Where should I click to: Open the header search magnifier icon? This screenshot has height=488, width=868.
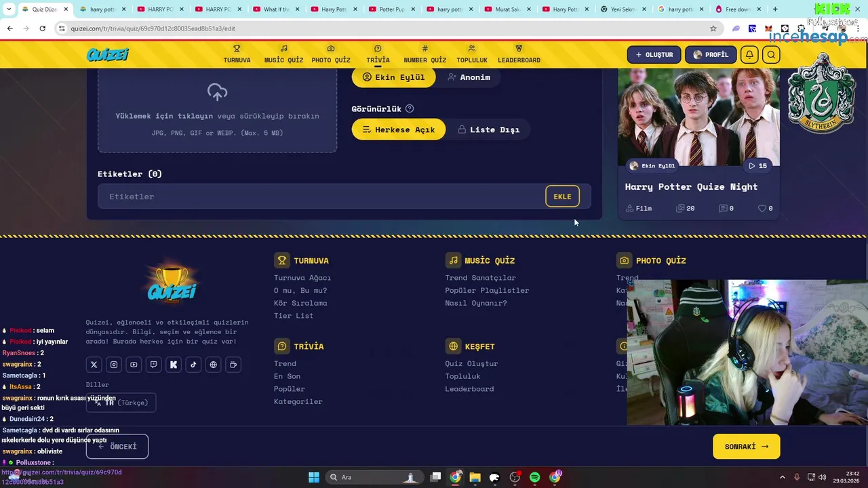[771, 55]
